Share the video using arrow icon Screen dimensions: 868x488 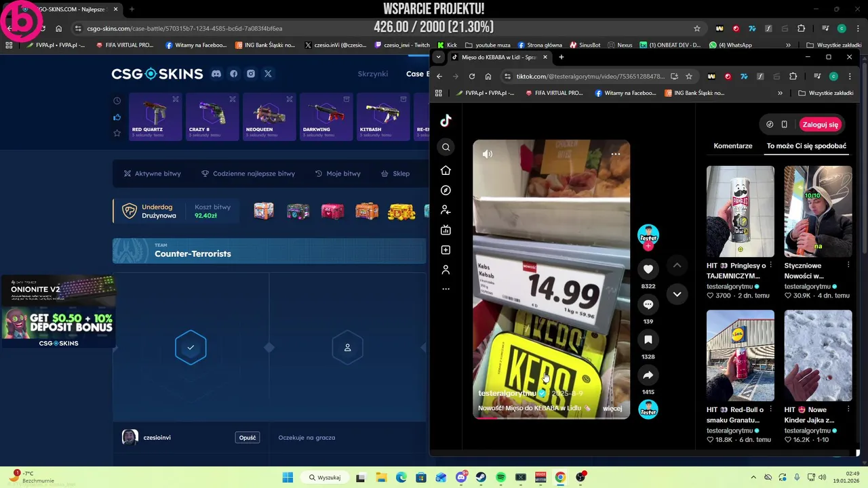pyautogui.click(x=648, y=375)
